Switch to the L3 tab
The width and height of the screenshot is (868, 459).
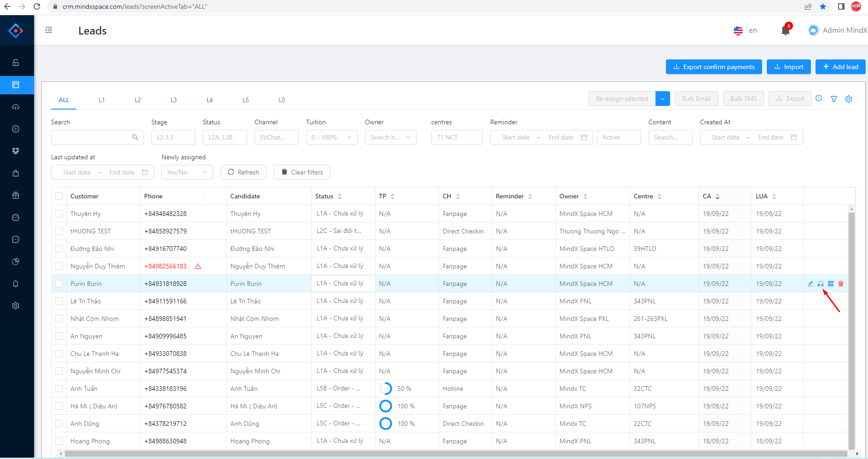point(174,100)
